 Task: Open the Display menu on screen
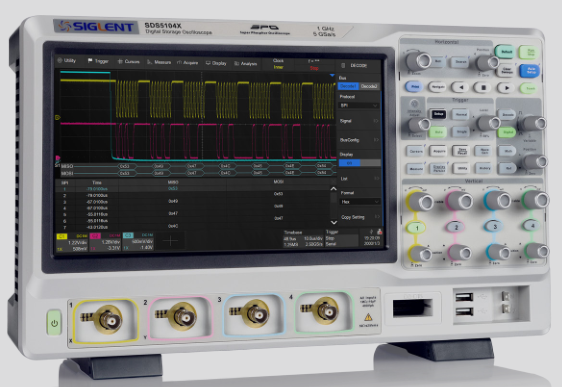pos(216,63)
